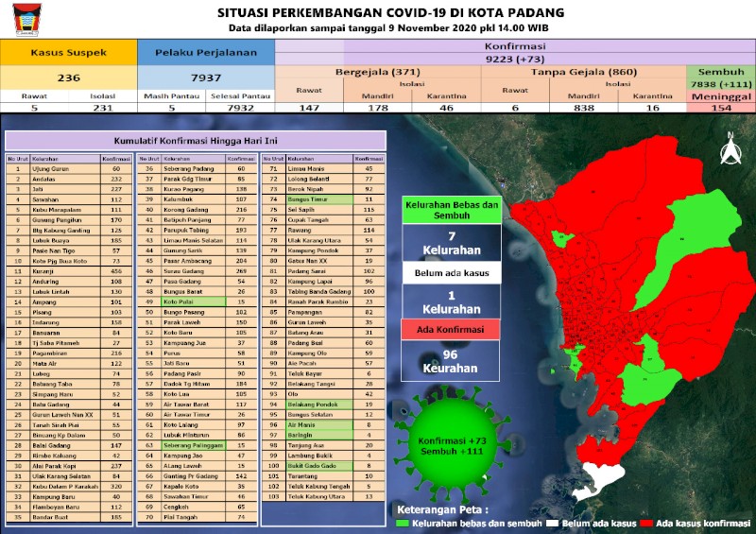Select the 'Pelaku Perjalanan' header cell
The width and height of the screenshot is (756, 534).
click(x=206, y=53)
